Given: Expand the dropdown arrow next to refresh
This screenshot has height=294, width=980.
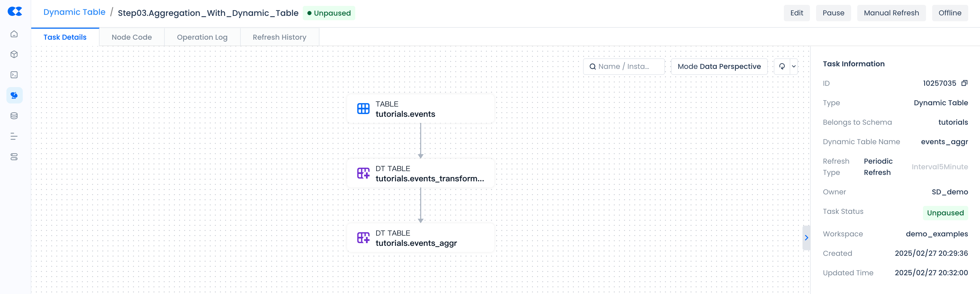Looking at the screenshot, I should click(794, 67).
